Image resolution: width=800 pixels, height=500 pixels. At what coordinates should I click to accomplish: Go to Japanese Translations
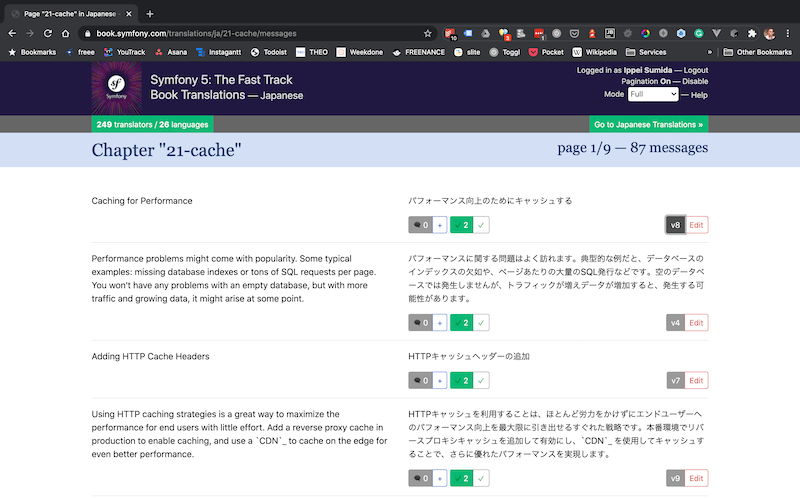point(648,124)
